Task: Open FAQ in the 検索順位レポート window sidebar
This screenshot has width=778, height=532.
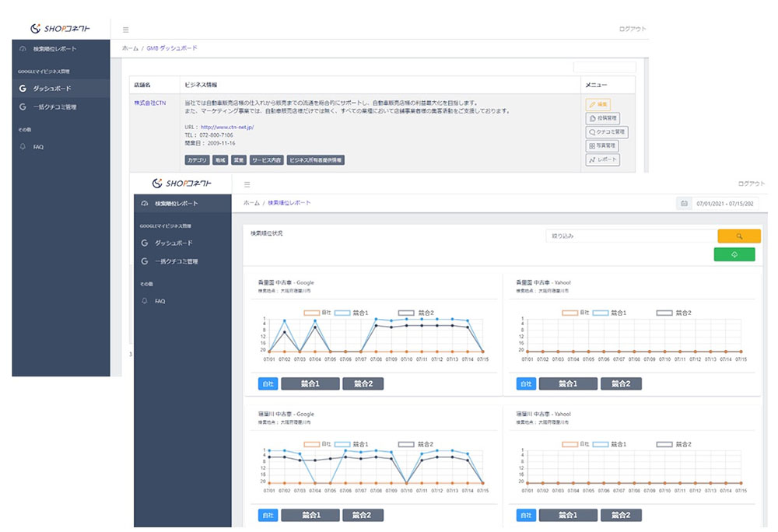Action: point(159,301)
